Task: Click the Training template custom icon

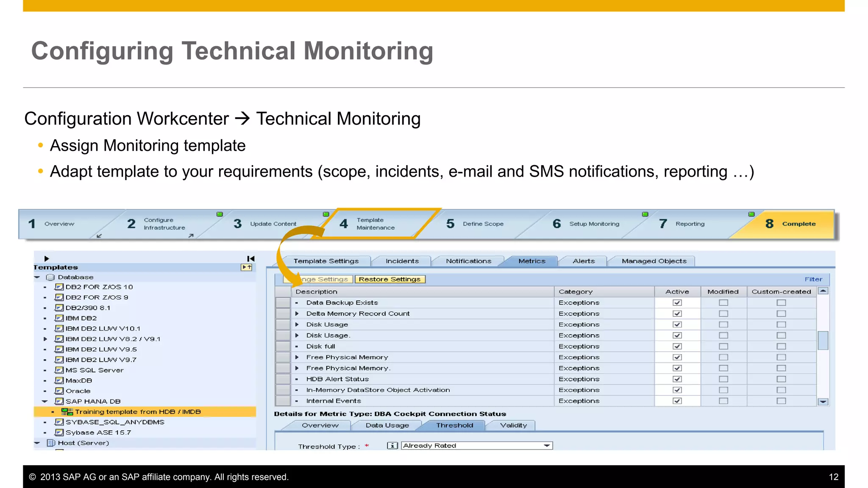Action: coord(67,411)
